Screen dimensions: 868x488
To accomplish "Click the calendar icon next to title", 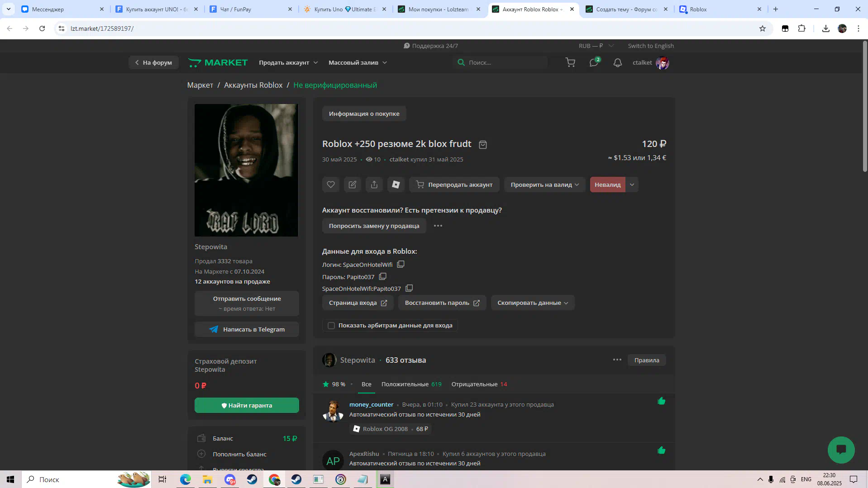I will click(483, 145).
